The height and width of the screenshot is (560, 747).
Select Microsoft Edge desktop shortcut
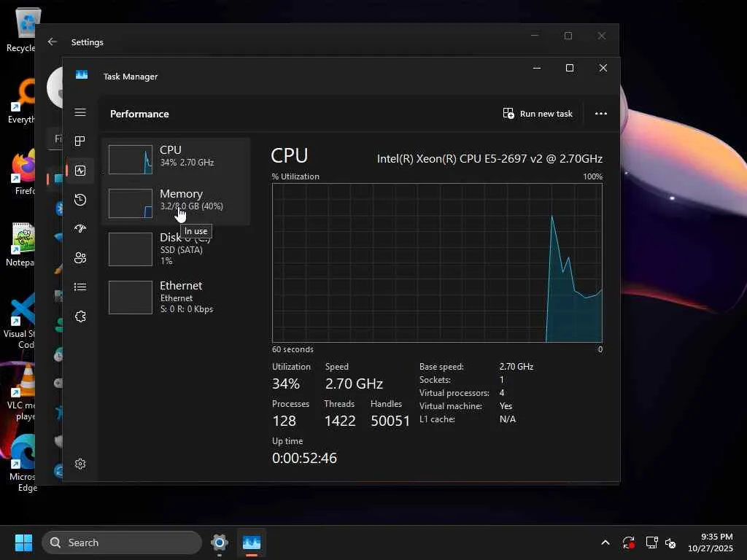(x=22, y=463)
